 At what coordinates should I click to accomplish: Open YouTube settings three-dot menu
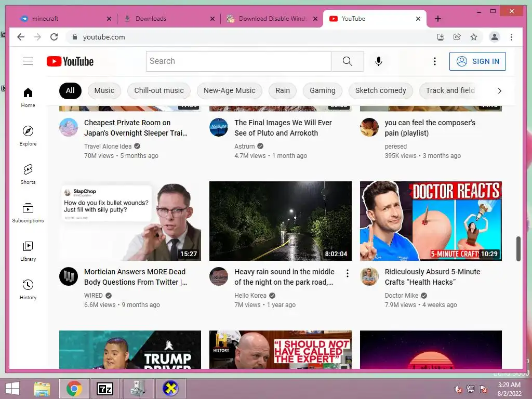[435, 61]
